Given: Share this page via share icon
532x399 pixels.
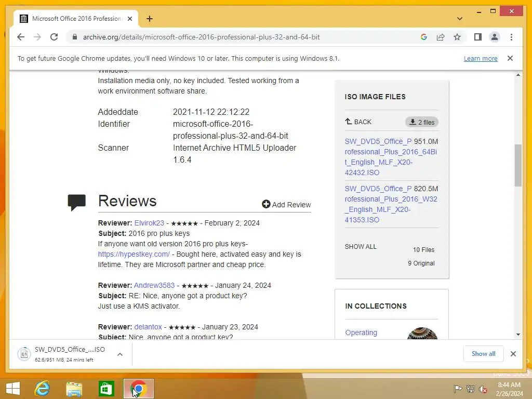Looking at the screenshot, I should click(441, 37).
